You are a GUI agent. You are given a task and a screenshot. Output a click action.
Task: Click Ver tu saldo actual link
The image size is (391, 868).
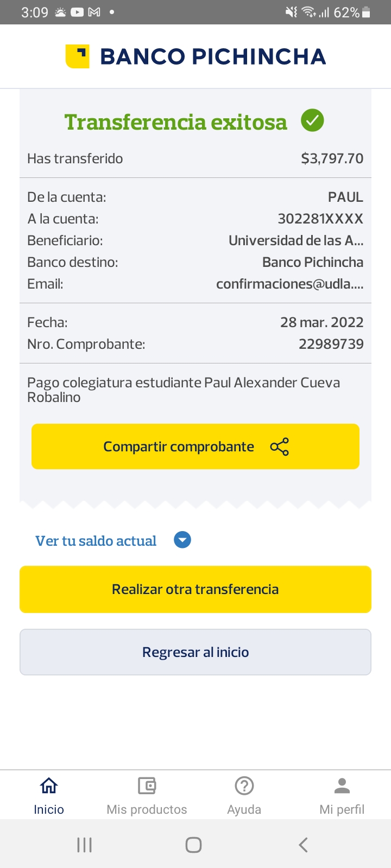[x=96, y=541]
